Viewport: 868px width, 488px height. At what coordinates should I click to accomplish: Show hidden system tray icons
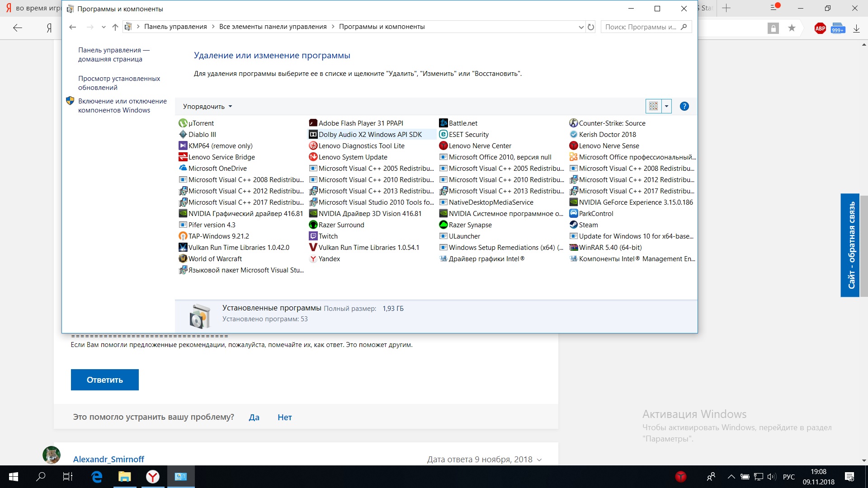[731, 477]
